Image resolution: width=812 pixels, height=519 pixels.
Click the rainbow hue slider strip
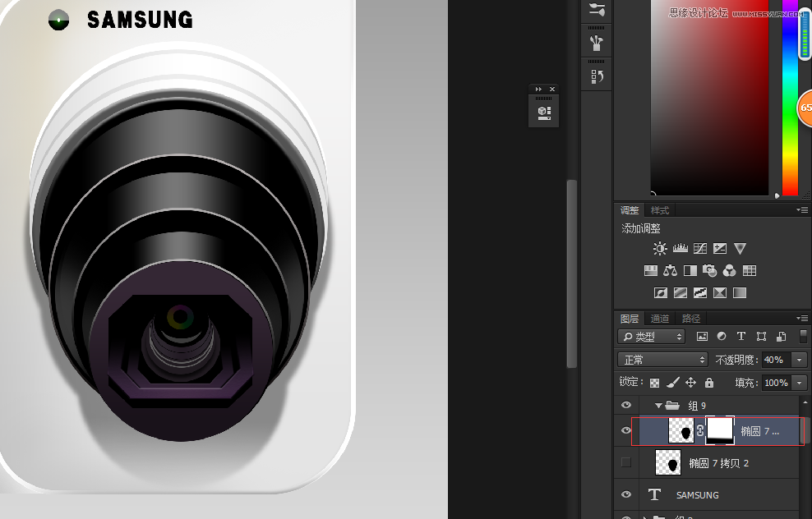click(x=791, y=97)
